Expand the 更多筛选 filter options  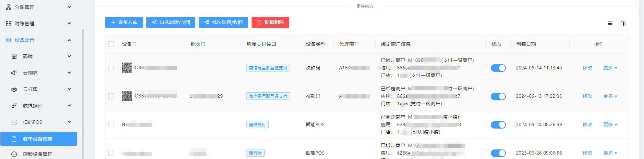point(367,6)
